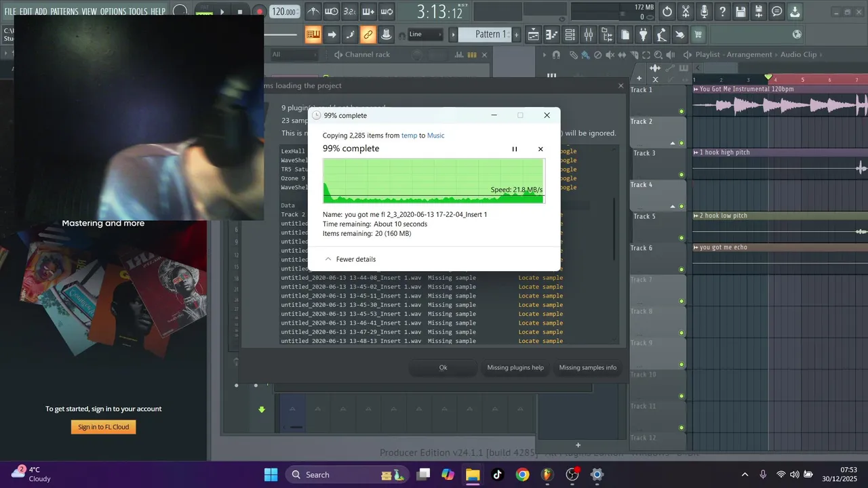This screenshot has height=488, width=868.
Task: Open the Mixer view icon
Action: 589,35
